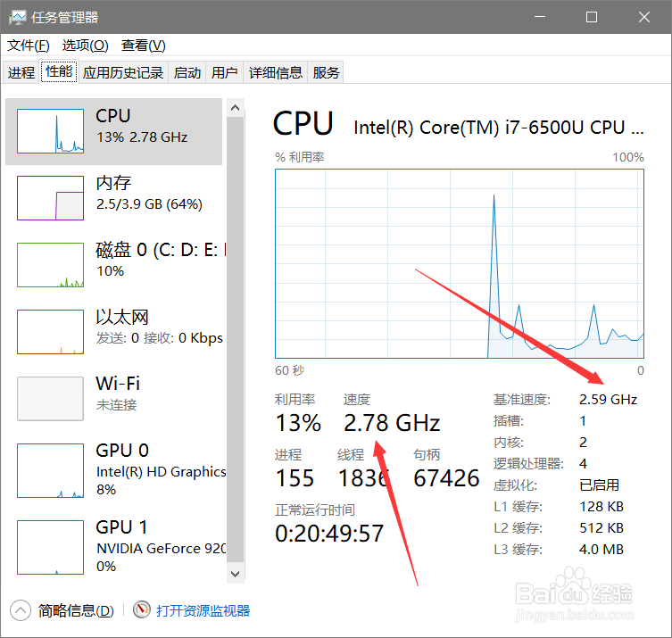This screenshot has height=638, width=672.
Task: Open the 查看(V) menu
Action: pos(143,46)
